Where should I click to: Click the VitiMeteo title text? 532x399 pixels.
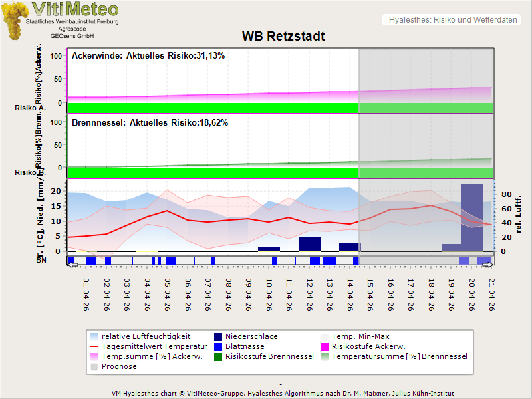coord(75,9)
